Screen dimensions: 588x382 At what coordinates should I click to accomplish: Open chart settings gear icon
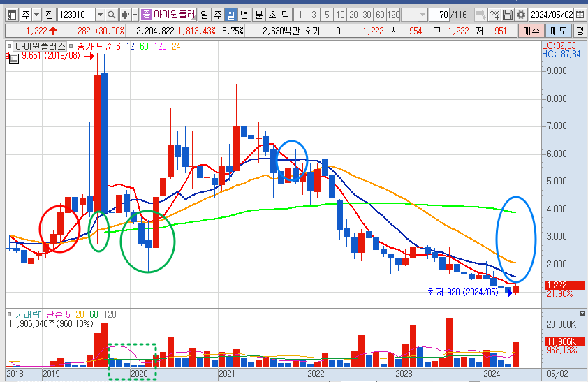point(521,15)
